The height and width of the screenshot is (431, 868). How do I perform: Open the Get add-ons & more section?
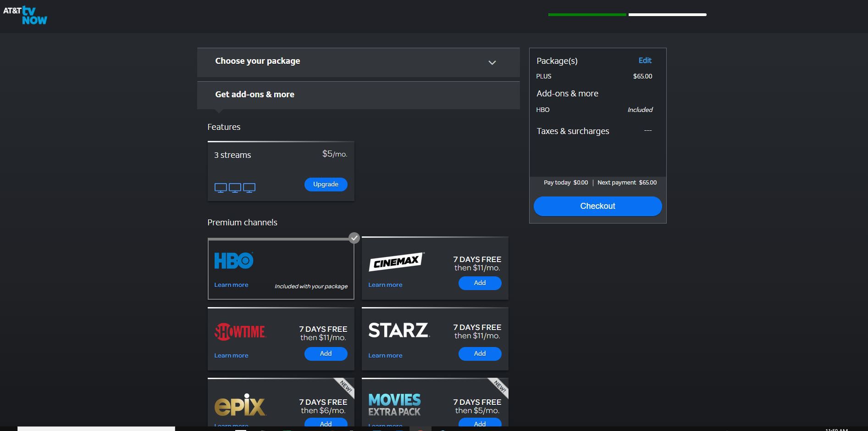(358, 95)
